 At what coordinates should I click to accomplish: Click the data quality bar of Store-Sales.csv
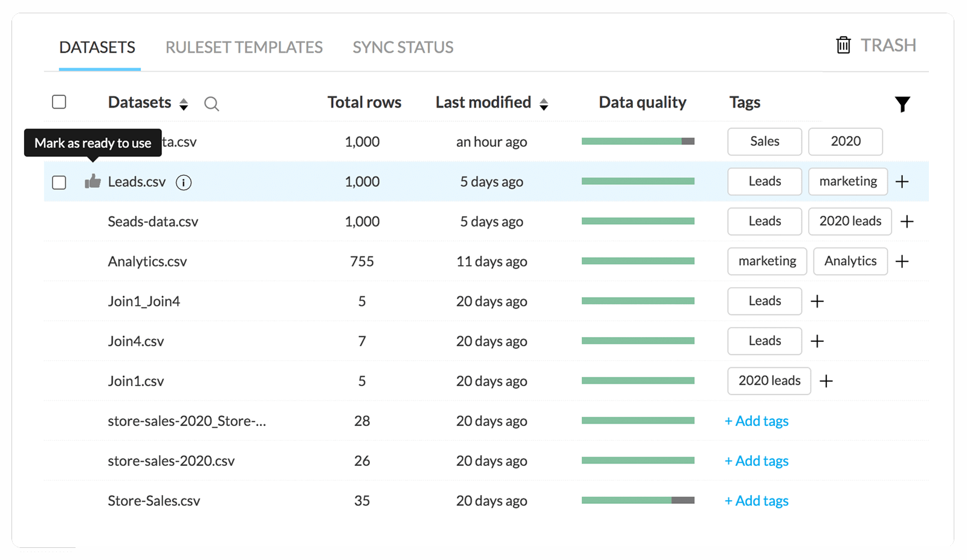click(x=638, y=500)
